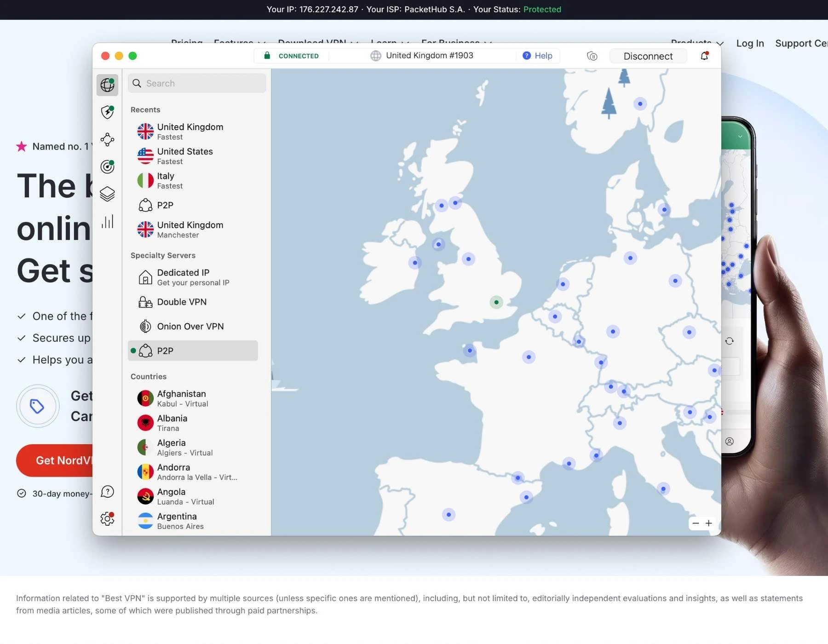The width and height of the screenshot is (828, 644).
Task: Expand the Products dropdown on the website
Action: (697, 43)
